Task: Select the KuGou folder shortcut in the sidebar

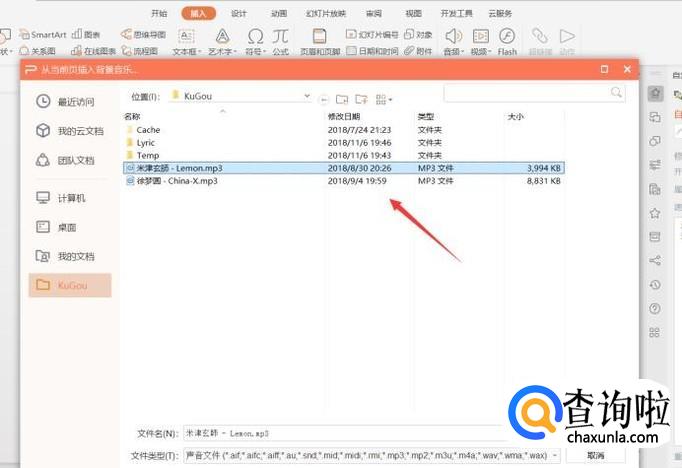Action: 70,285
